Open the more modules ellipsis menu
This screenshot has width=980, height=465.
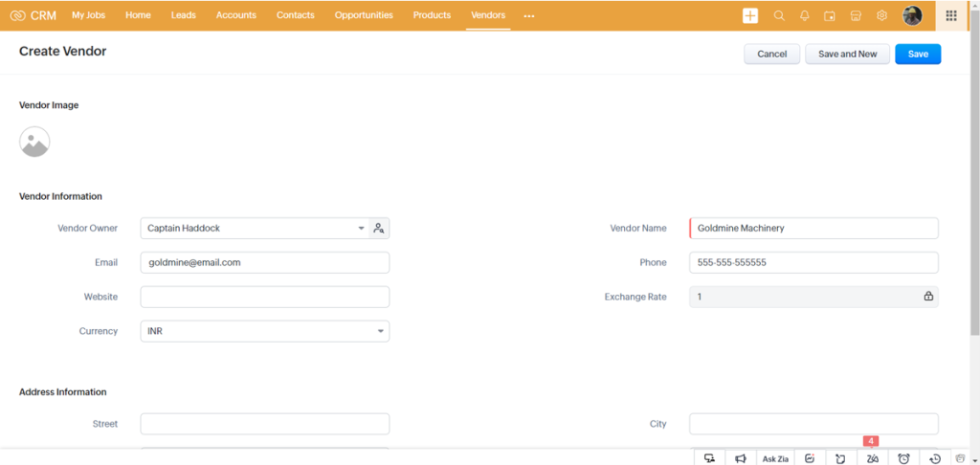[529, 16]
